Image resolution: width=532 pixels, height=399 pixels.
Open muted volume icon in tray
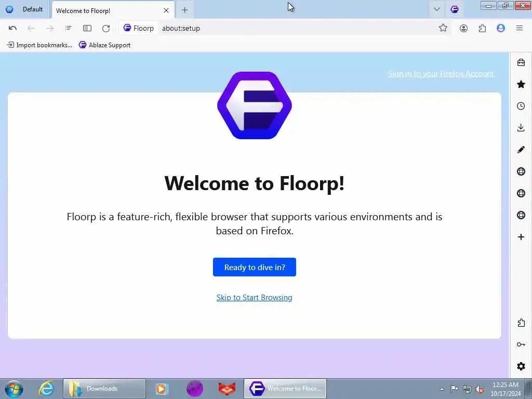480,389
